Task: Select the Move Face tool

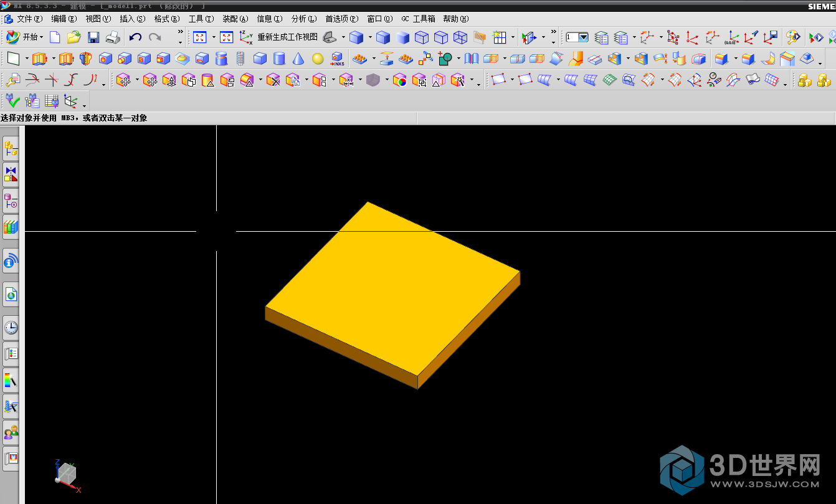Action: pos(123,80)
